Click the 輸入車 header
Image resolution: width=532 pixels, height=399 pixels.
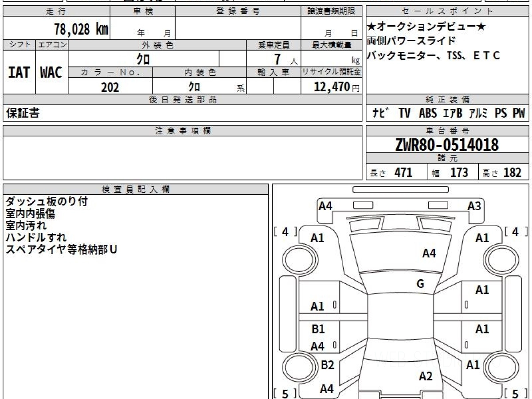[274, 72]
